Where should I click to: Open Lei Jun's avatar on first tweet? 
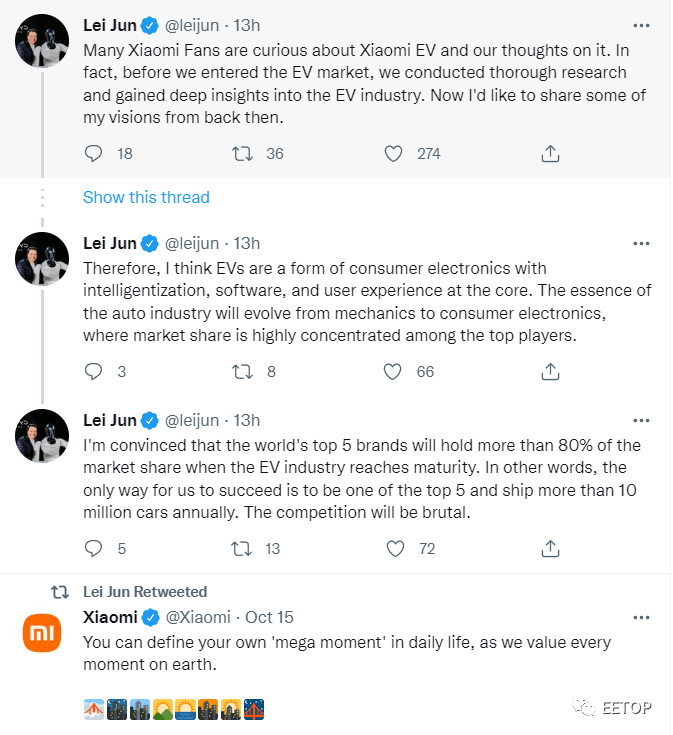click(x=42, y=41)
